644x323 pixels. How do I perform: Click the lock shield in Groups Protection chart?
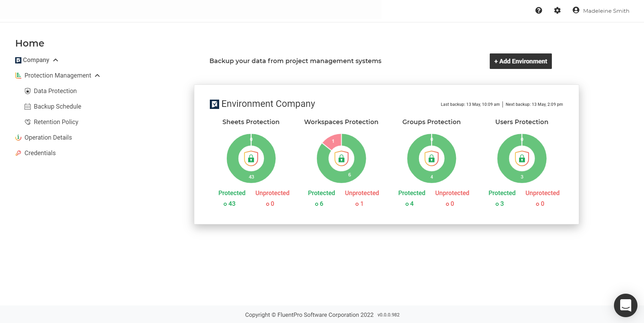pyautogui.click(x=432, y=159)
